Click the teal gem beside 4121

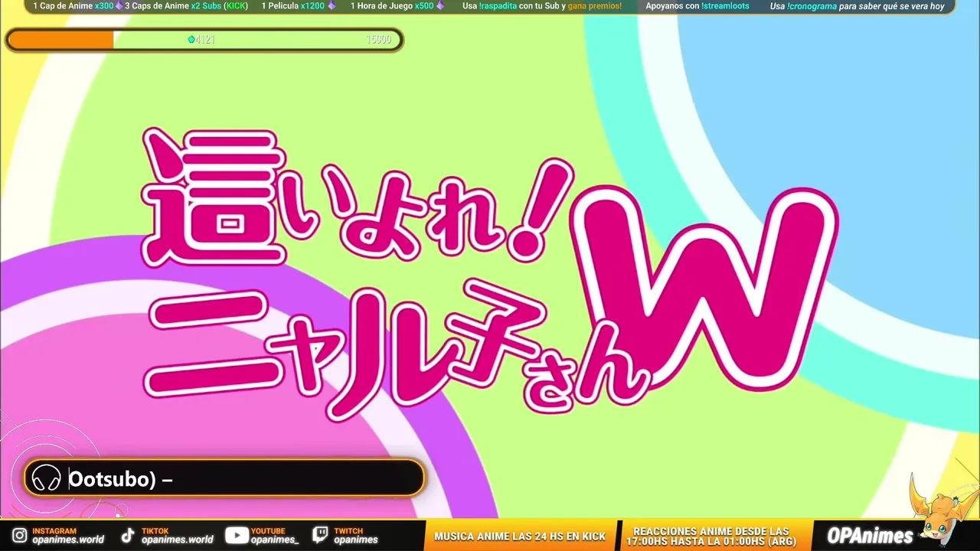tap(191, 40)
